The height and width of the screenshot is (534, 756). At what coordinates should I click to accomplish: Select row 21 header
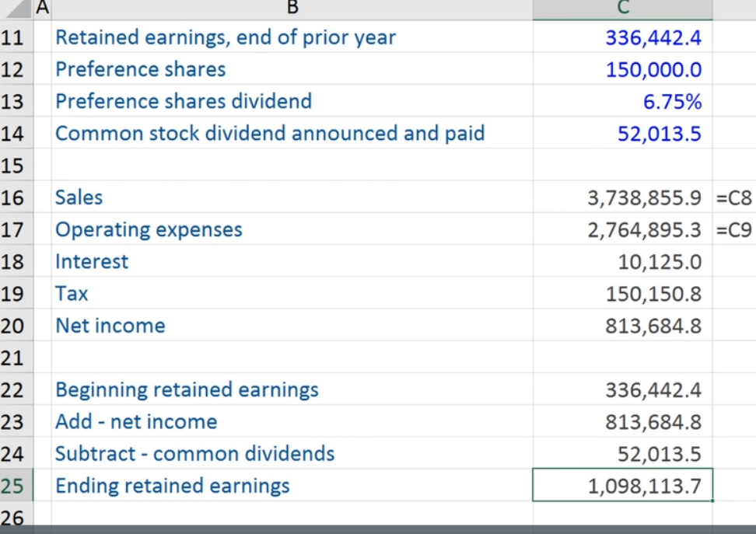pos(16,357)
